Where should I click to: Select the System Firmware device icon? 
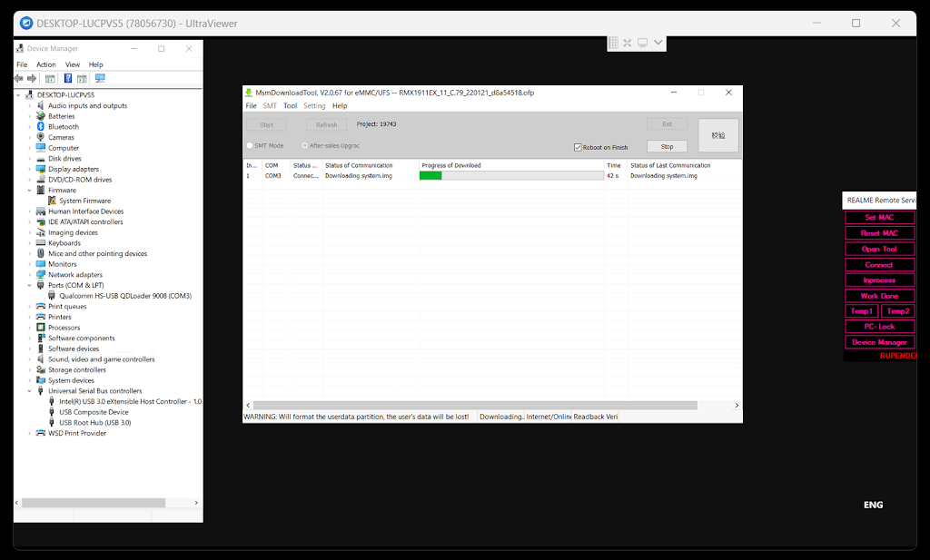click(x=52, y=201)
